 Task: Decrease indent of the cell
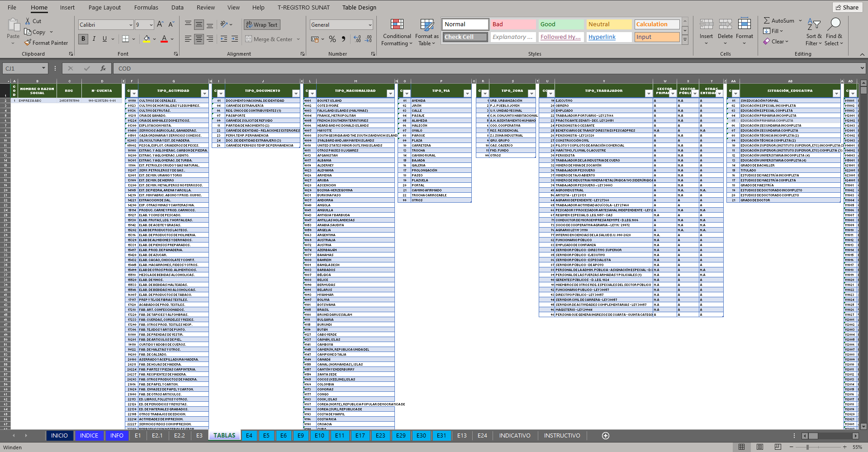(224, 39)
